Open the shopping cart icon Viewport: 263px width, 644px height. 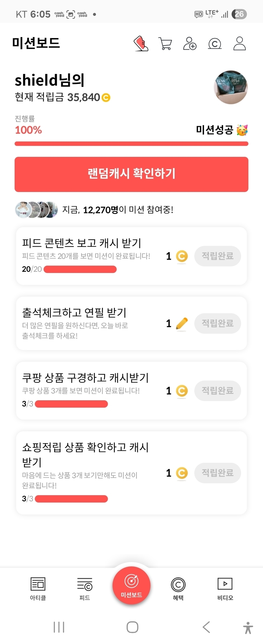(x=165, y=43)
